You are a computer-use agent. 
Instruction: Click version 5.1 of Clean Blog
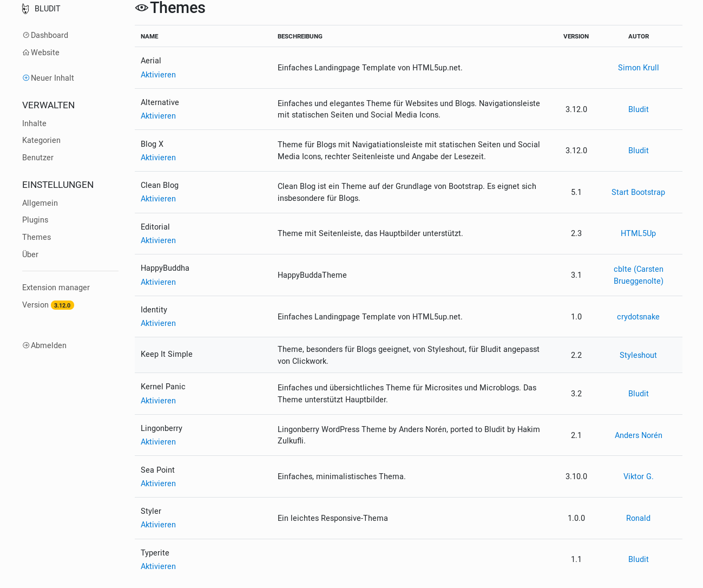point(576,192)
